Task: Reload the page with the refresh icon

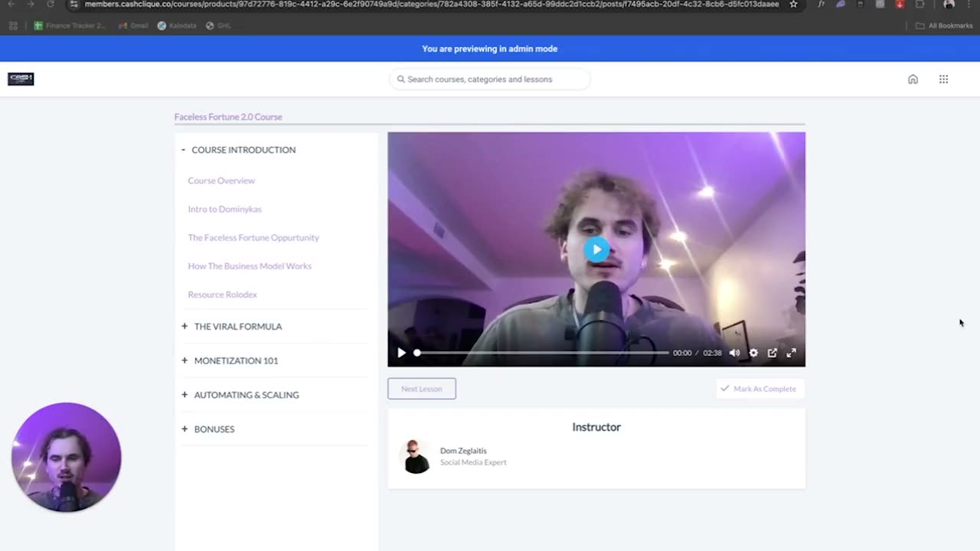Action: point(51,4)
